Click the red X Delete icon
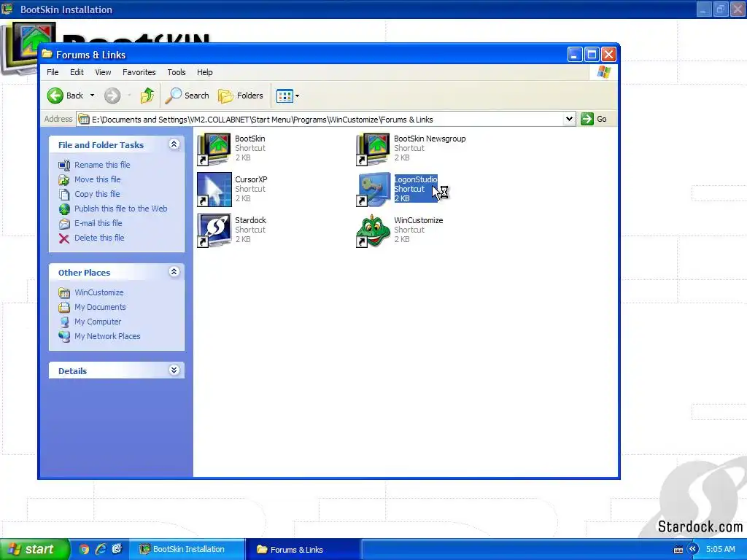Image resolution: width=747 pixels, height=560 pixels. [64, 238]
